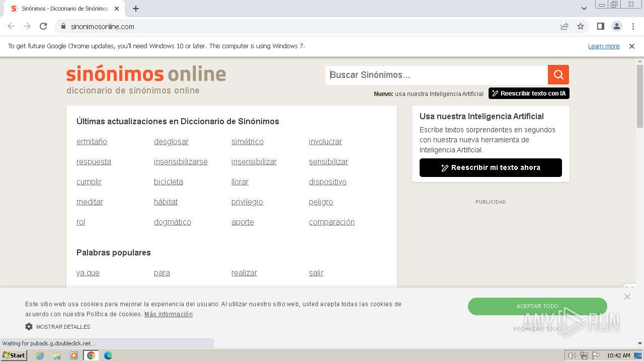
Task: Open the word dogmático
Action: pos(173,222)
